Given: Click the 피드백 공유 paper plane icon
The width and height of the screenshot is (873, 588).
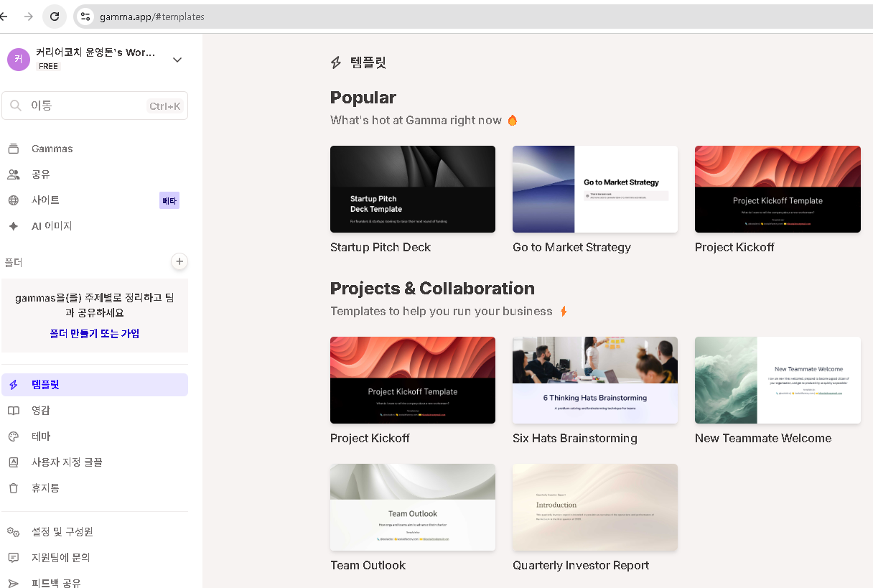Looking at the screenshot, I should [13, 583].
